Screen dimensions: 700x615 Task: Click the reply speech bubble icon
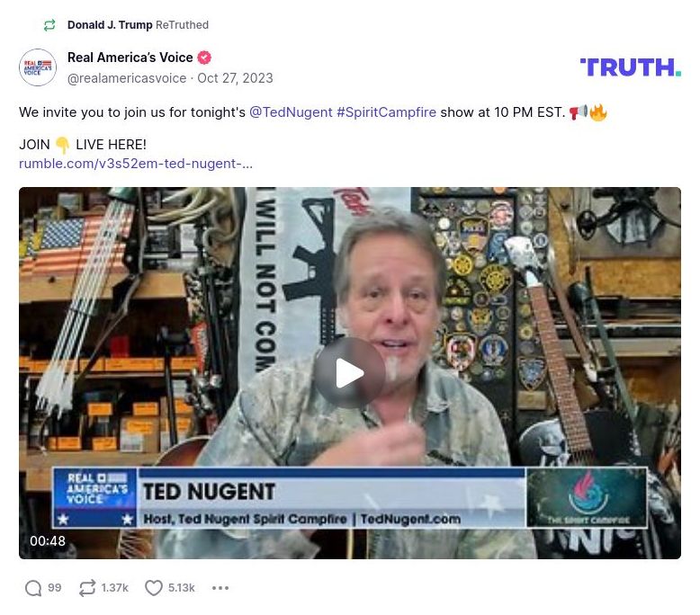pyautogui.click(x=33, y=588)
